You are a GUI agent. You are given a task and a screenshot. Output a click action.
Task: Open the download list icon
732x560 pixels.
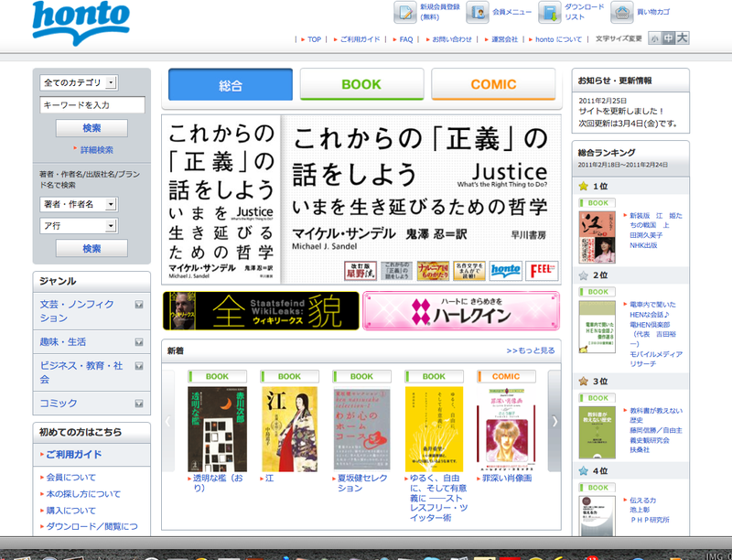pos(550,12)
